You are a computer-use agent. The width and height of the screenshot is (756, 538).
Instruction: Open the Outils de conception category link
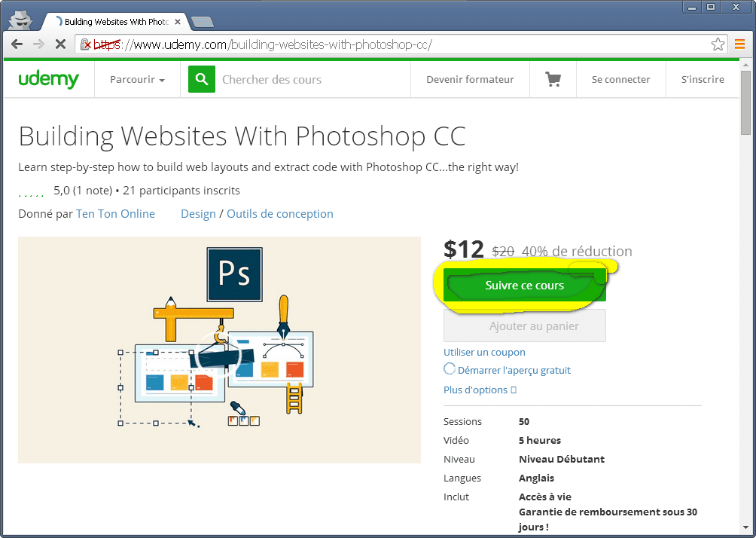(279, 214)
